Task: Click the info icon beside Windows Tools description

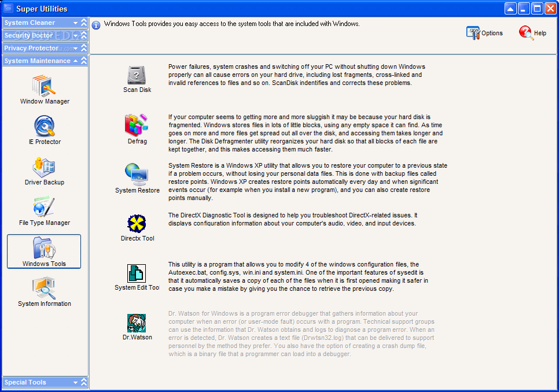Action: (x=96, y=25)
